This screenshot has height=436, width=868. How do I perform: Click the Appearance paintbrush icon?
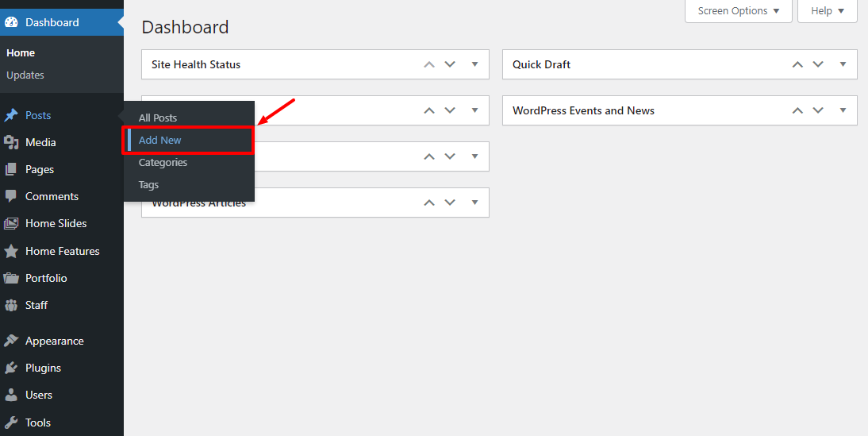click(x=11, y=341)
